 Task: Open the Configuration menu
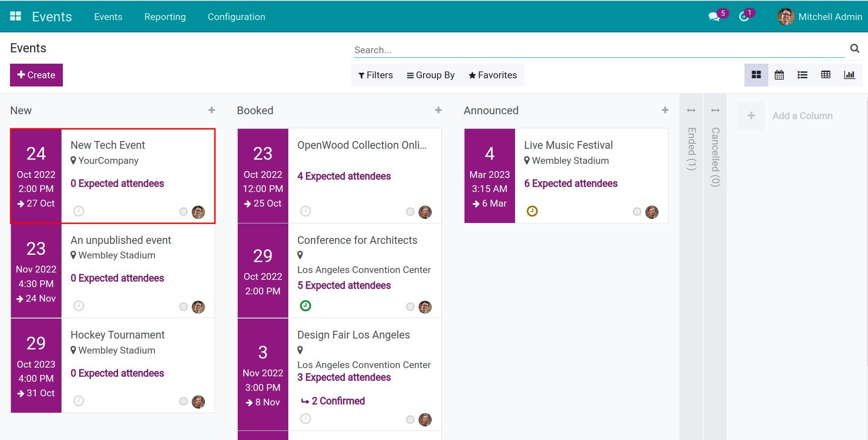(x=236, y=17)
